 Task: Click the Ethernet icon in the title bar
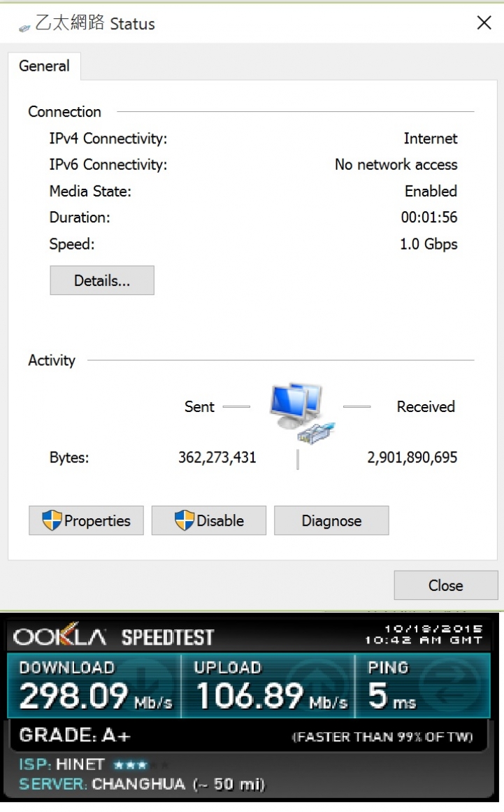tap(24, 28)
